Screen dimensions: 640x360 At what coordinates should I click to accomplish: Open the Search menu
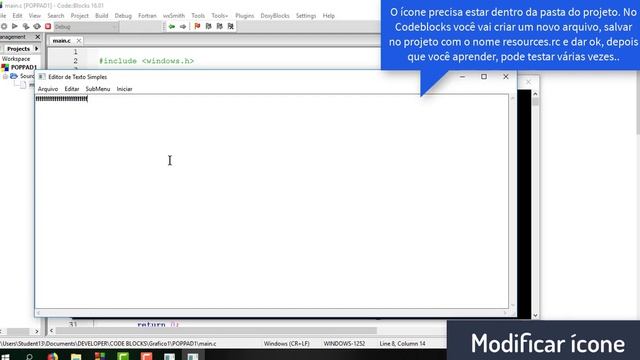point(56,16)
